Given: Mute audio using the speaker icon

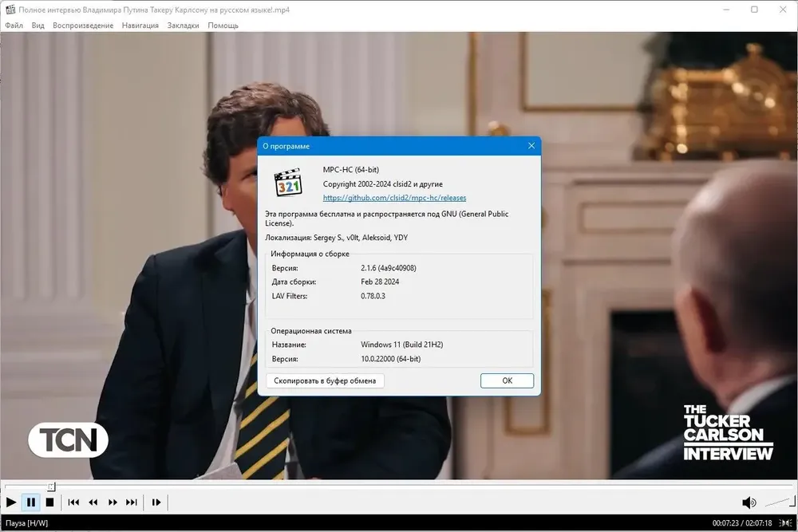Looking at the screenshot, I should [x=749, y=502].
